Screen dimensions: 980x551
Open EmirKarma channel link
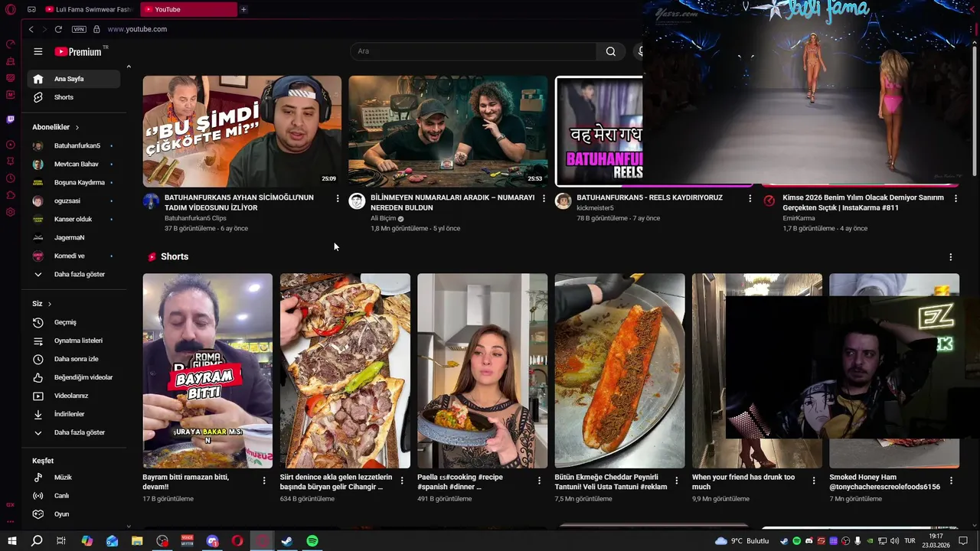[x=799, y=218]
